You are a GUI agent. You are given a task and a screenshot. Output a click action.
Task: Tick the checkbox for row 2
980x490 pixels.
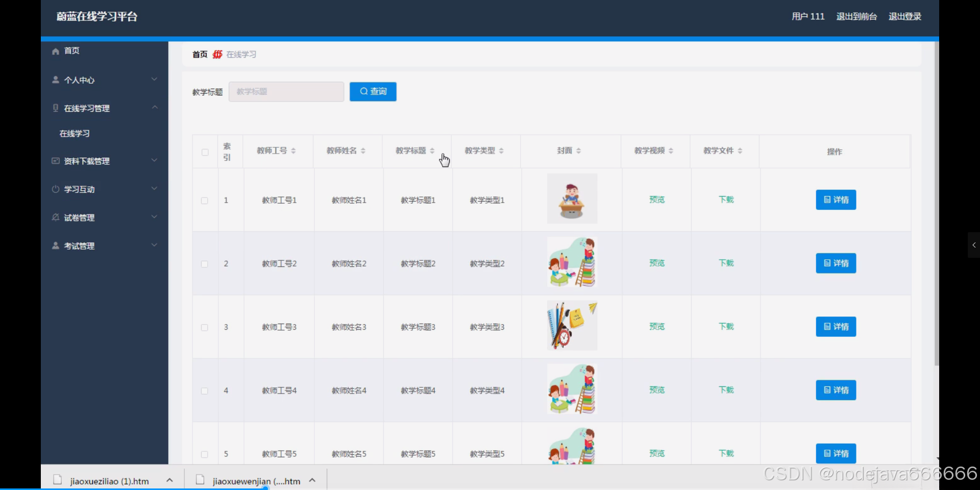click(x=205, y=264)
